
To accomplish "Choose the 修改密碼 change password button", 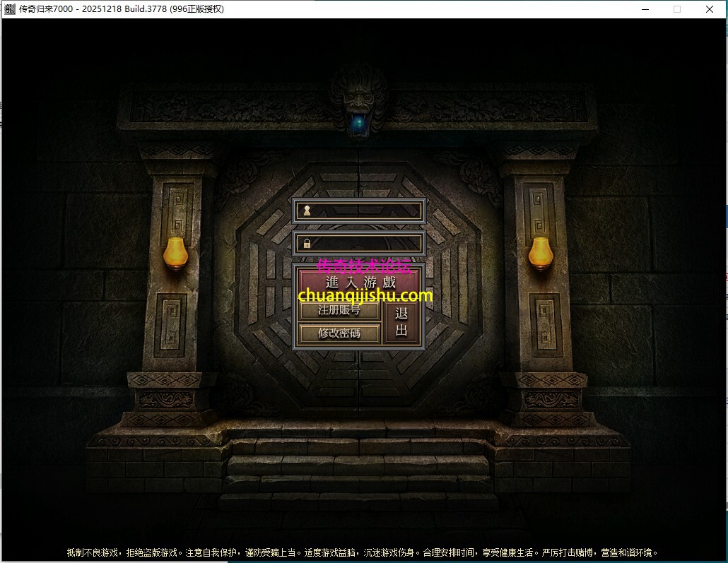I will tap(339, 333).
